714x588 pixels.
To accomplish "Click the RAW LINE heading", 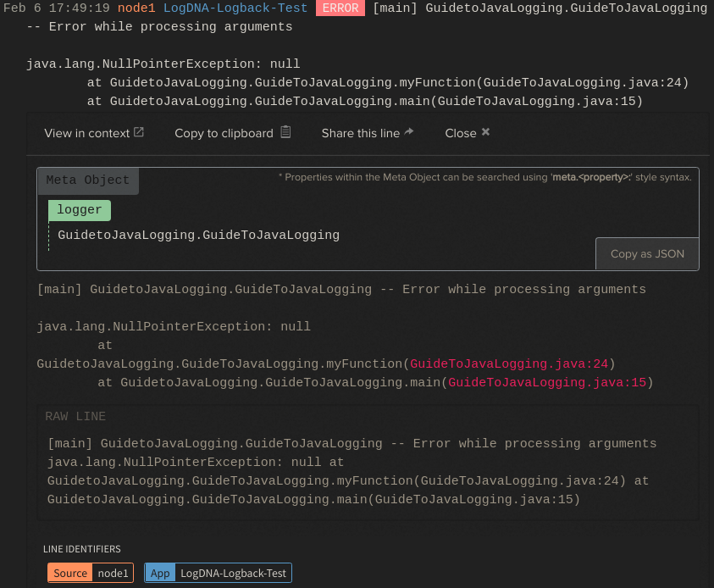I will click(x=75, y=416).
